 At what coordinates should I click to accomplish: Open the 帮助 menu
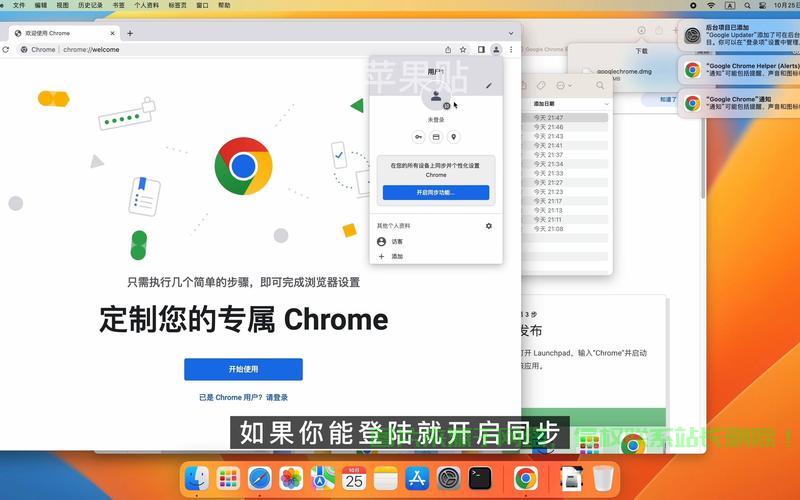(224, 5)
